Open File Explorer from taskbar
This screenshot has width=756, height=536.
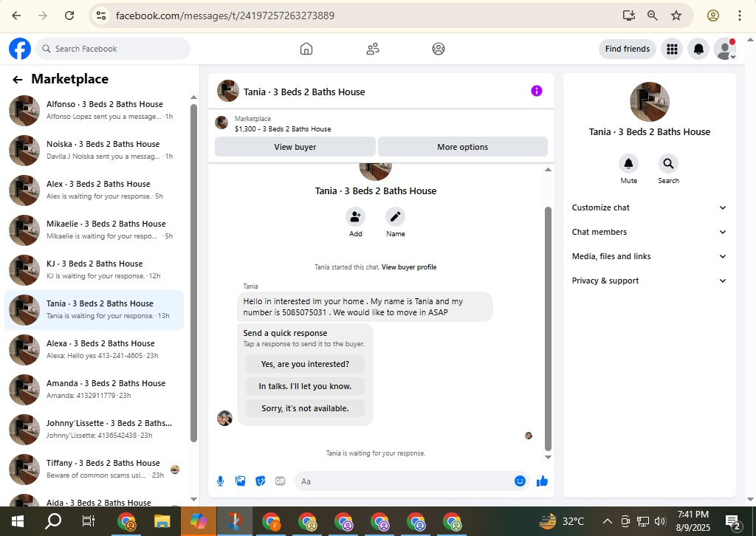(x=162, y=521)
